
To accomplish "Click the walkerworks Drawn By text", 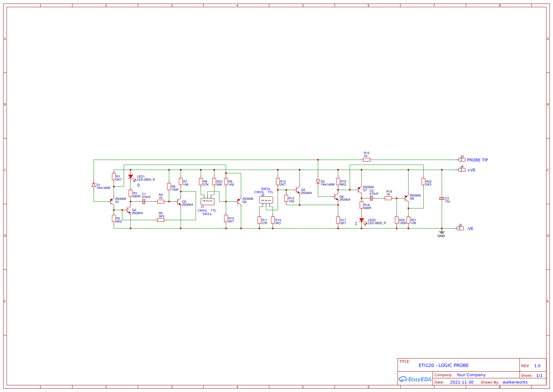I will tap(515, 382).
